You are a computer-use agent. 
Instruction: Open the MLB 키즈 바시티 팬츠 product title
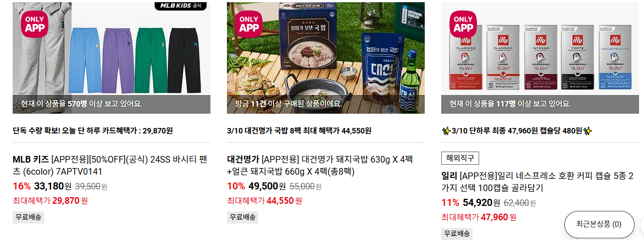[x=111, y=165]
